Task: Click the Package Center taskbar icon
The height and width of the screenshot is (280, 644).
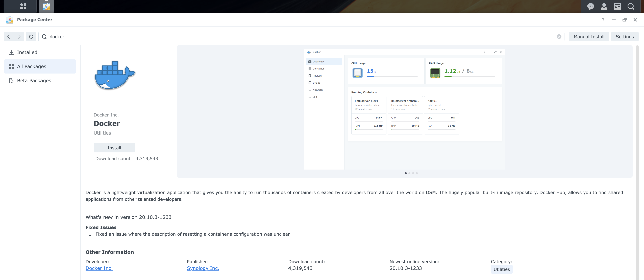Action: pyautogui.click(x=46, y=7)
